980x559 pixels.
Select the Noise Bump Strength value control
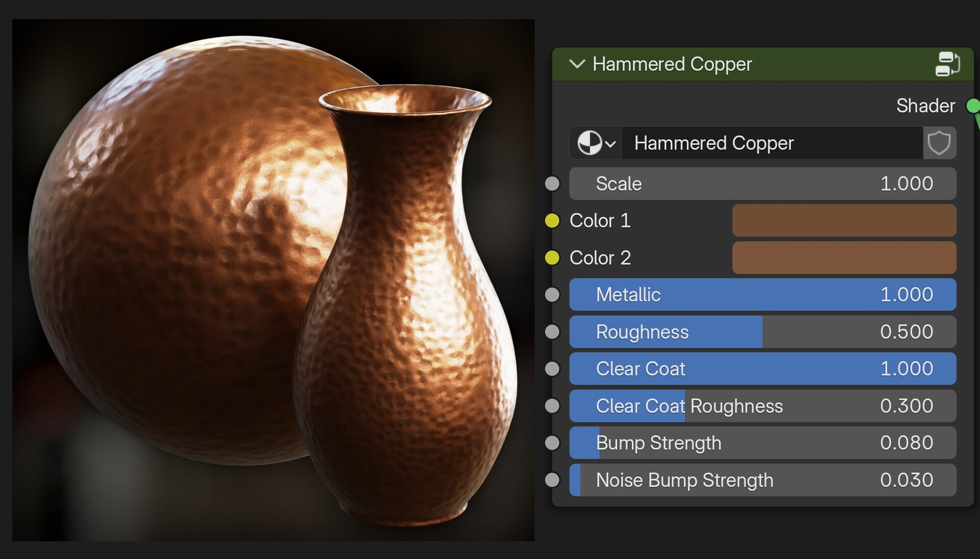pyautogui.click(x=763, y=480)
